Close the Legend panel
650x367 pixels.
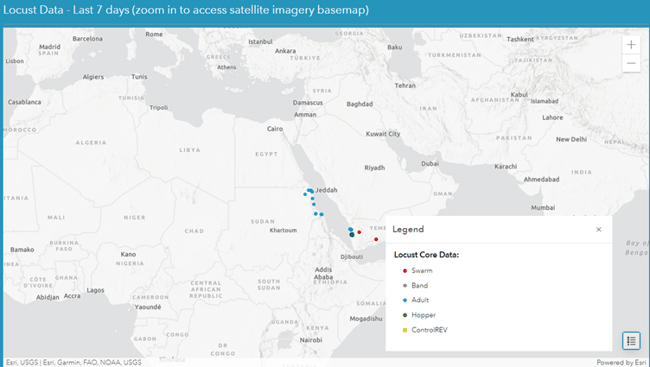click(599, 229)
